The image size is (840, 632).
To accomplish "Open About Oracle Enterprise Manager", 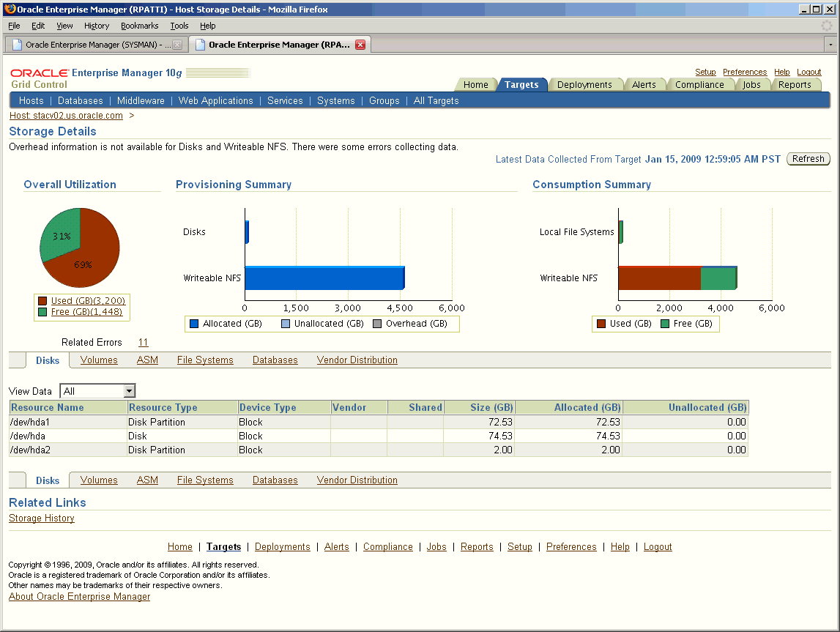I will [79, 596].
